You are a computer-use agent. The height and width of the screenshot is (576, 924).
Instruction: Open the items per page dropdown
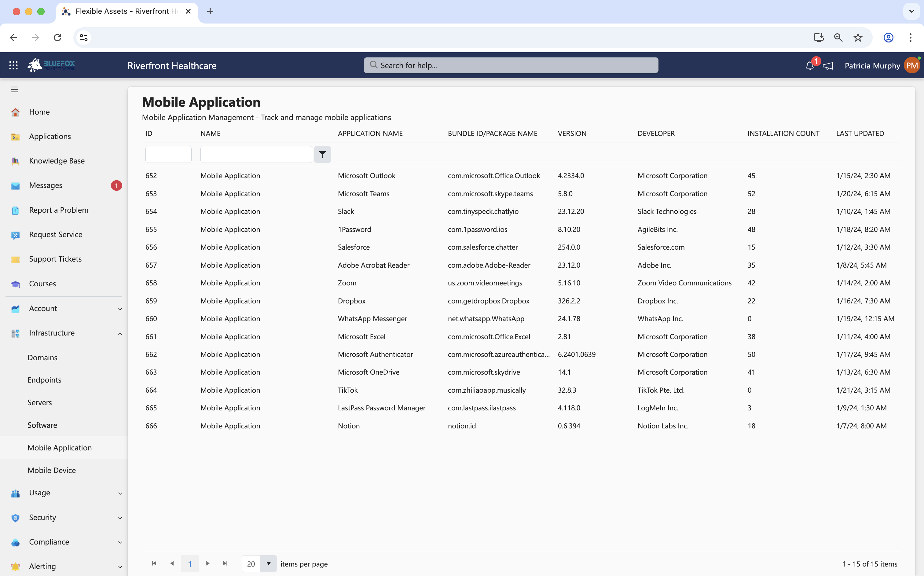(x=269, y=563)
